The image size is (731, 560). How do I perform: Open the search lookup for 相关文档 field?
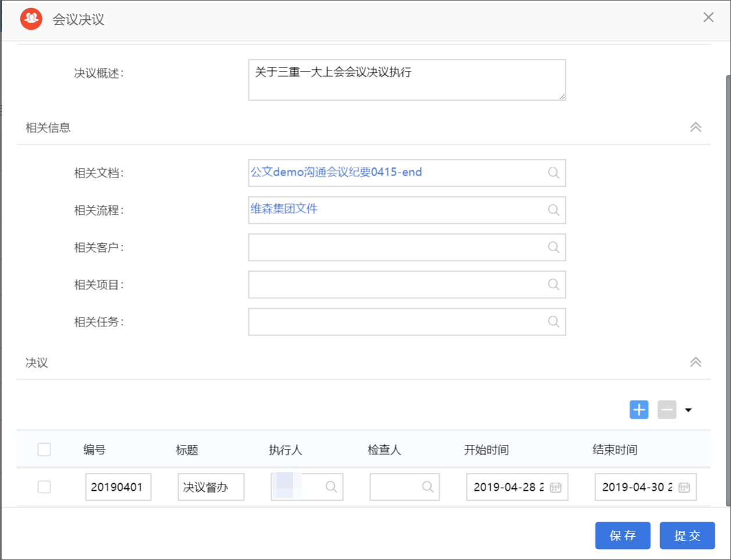(553, 173)
